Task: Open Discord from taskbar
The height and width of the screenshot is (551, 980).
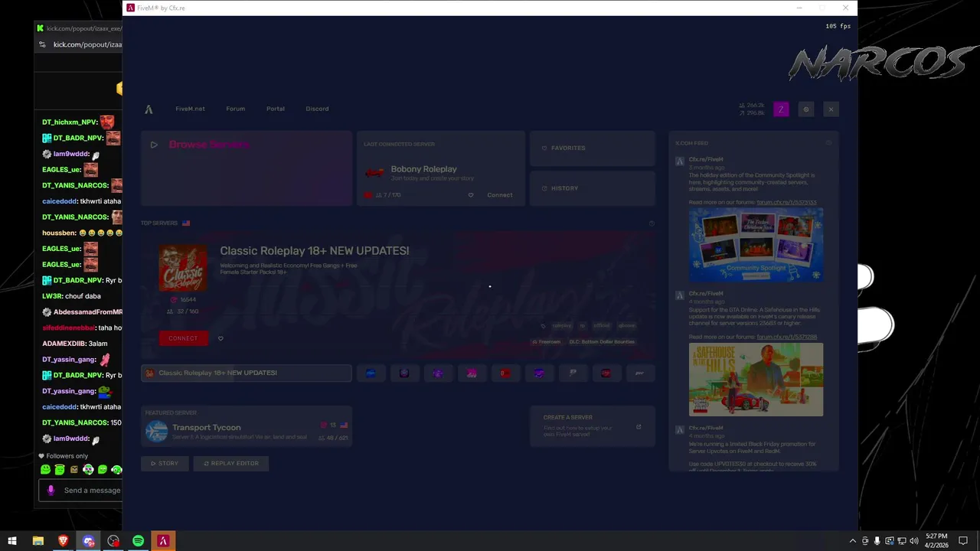Action: (x=88, y=541)
